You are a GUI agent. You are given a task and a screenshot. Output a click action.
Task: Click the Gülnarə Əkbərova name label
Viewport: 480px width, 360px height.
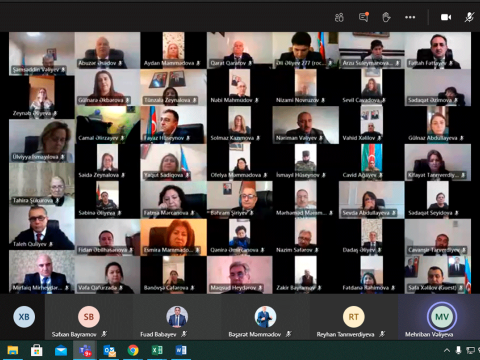pyautogui.click(x=101, y=100)
